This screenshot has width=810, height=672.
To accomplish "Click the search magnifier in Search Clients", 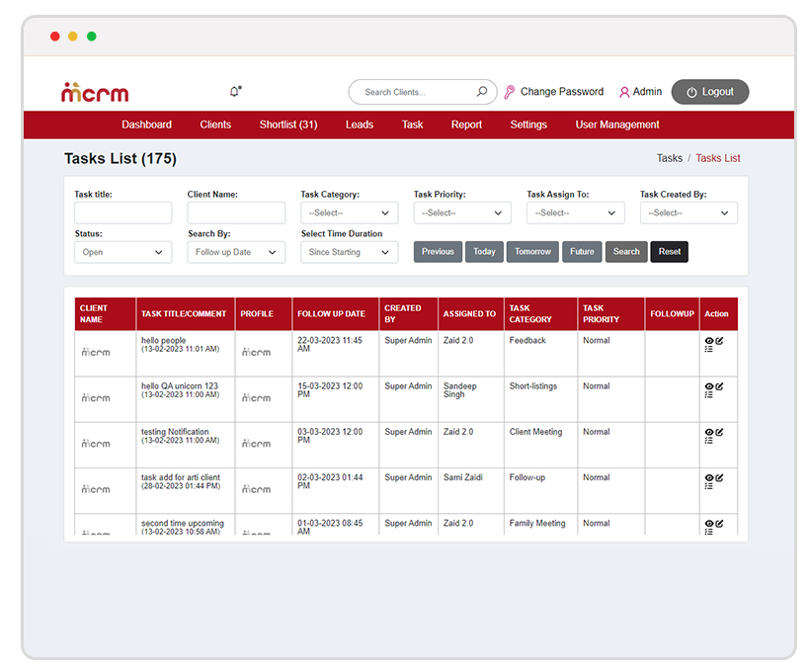I will (x=482, y=92).
